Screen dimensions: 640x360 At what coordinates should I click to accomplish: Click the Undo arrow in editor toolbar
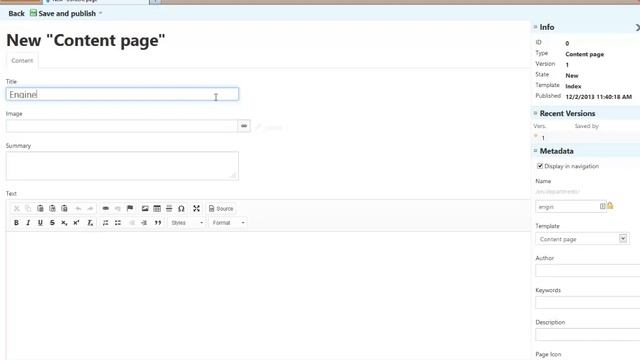pyautogui.click(x=78, y=209)
